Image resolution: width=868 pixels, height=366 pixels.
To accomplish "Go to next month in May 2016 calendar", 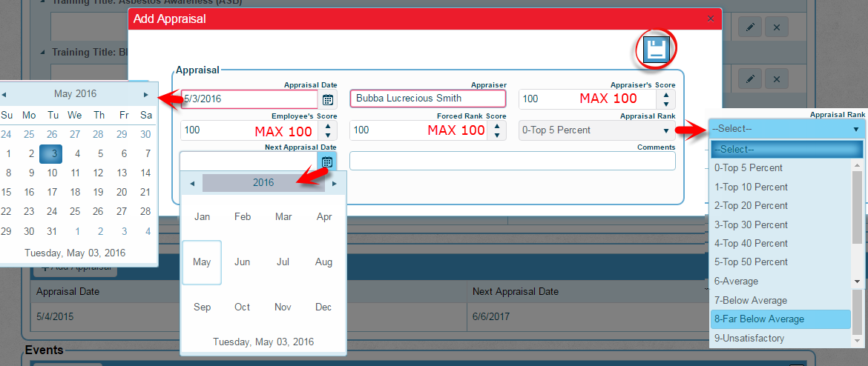I will (x=146, y=94).
